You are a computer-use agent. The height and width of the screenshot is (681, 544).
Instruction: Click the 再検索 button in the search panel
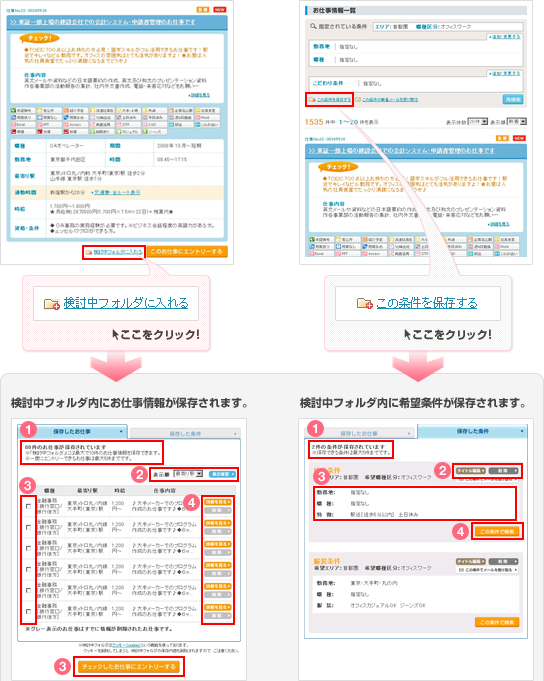click(513, 99)
